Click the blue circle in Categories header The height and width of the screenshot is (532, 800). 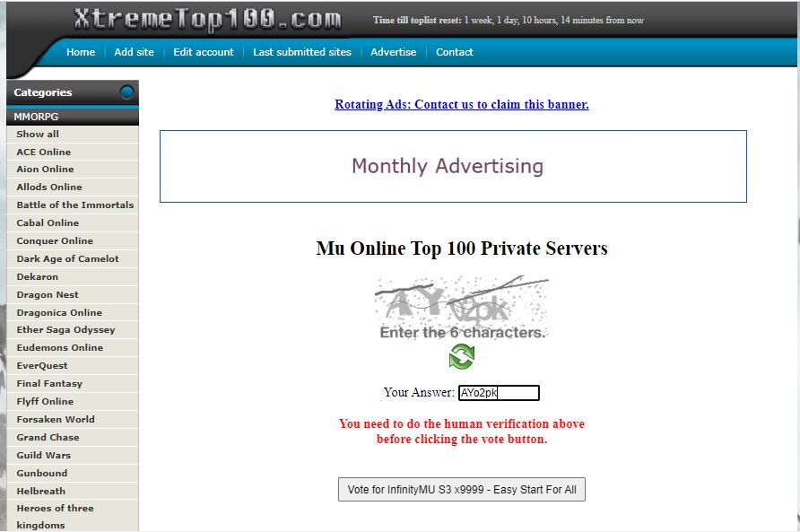tap(126, 92)
